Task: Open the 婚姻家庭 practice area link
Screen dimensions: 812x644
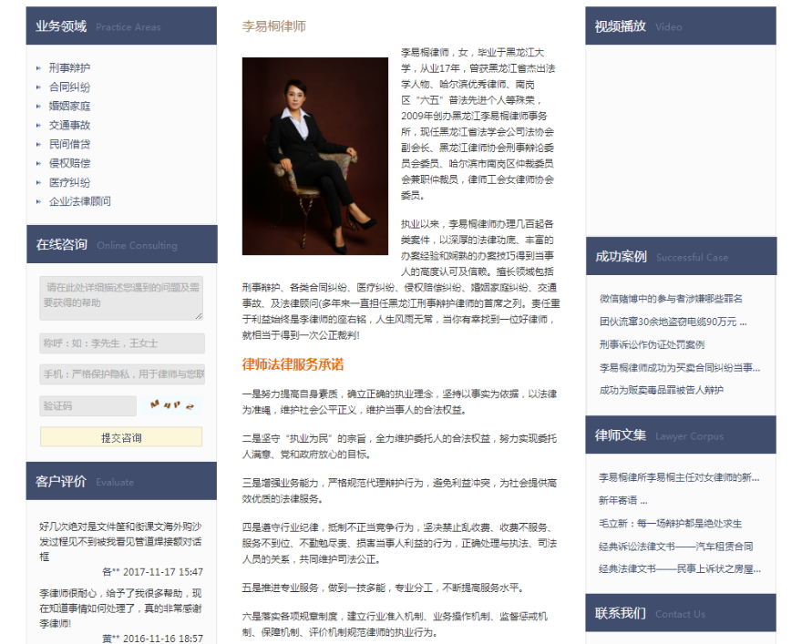Action: click(x=69, y=107)
